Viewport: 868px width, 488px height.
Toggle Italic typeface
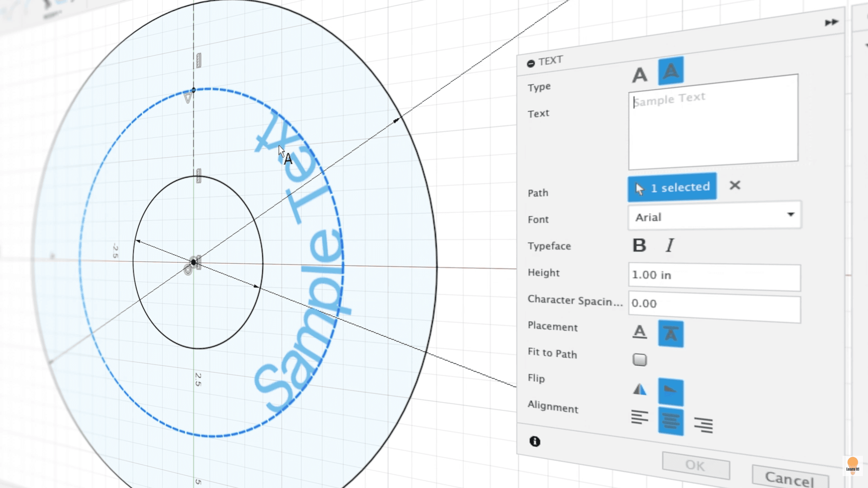669,245
